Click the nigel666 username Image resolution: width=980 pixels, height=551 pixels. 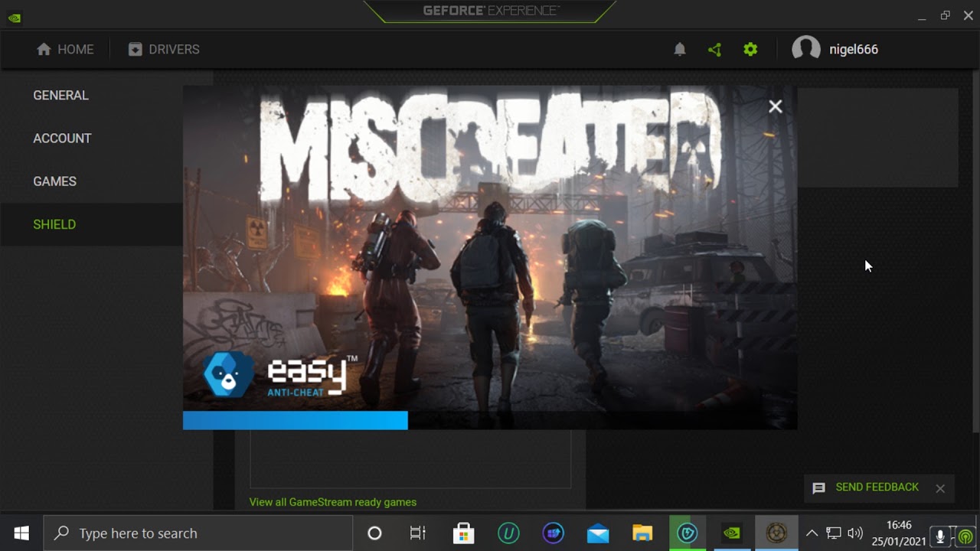(x=854, y=49)
